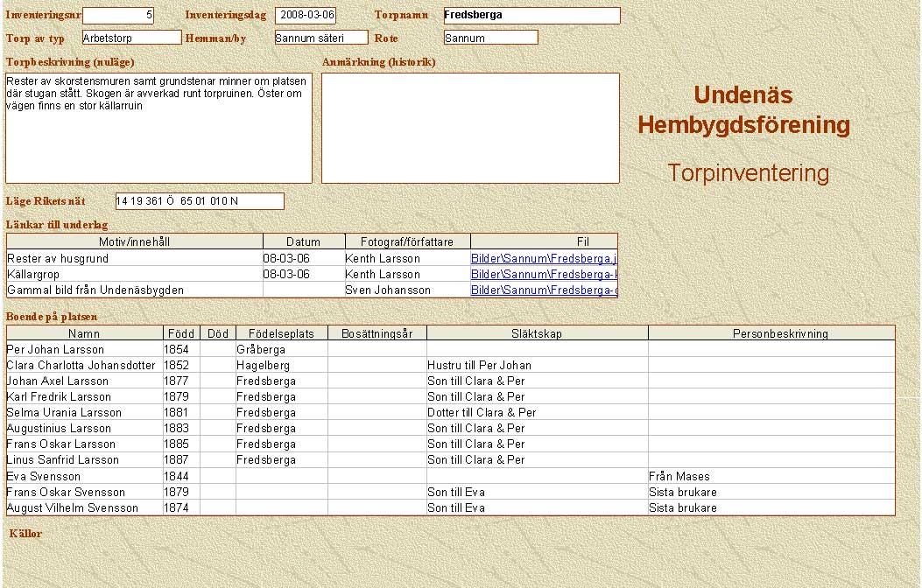Open the file link for Rester av husgrund
Screen dimensions: 922x588
pos(544,259)
